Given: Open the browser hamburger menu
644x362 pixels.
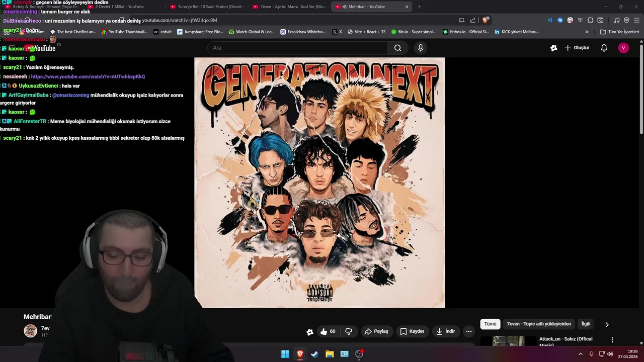Looking at the screenshot, I should (636, 20).
